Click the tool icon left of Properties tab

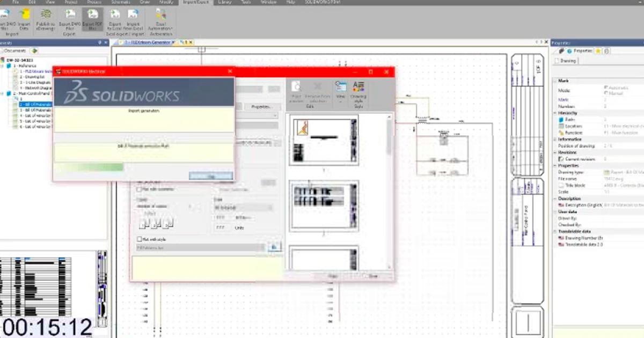561,50
